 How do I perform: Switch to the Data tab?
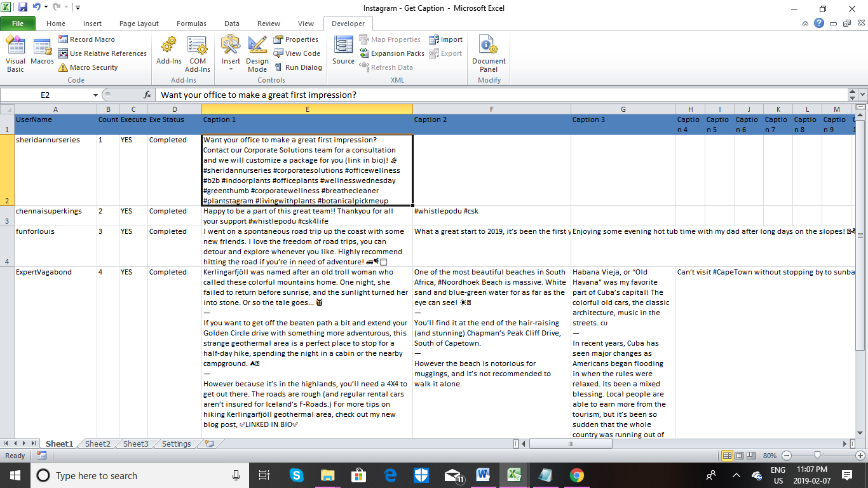(x=232, y=24)
